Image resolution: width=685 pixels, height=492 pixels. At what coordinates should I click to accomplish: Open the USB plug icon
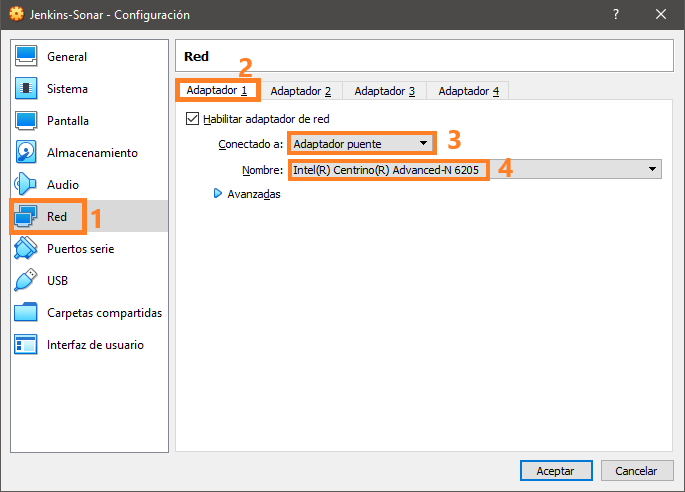[27, 281]
